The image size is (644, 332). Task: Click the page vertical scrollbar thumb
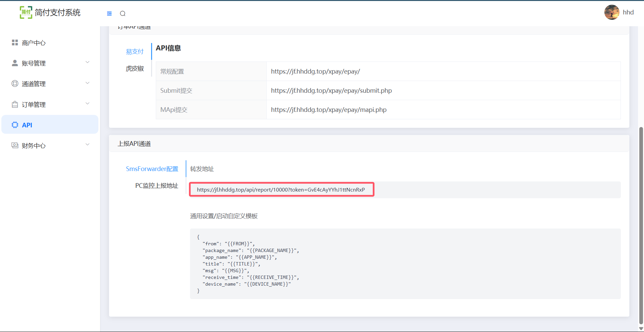click(x=641, y=225)
